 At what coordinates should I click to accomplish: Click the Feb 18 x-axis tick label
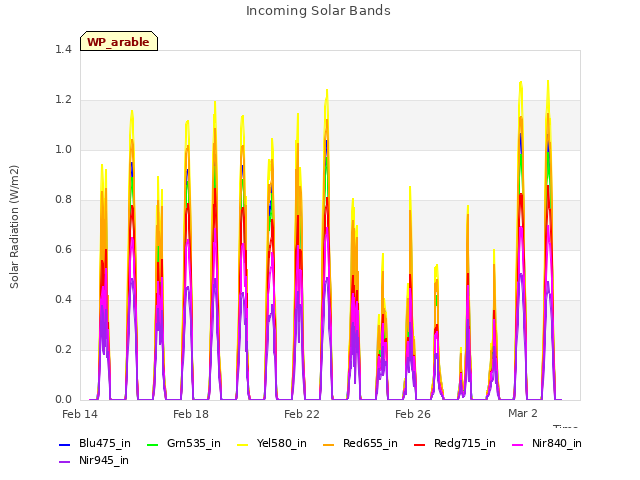click(191, 414)
